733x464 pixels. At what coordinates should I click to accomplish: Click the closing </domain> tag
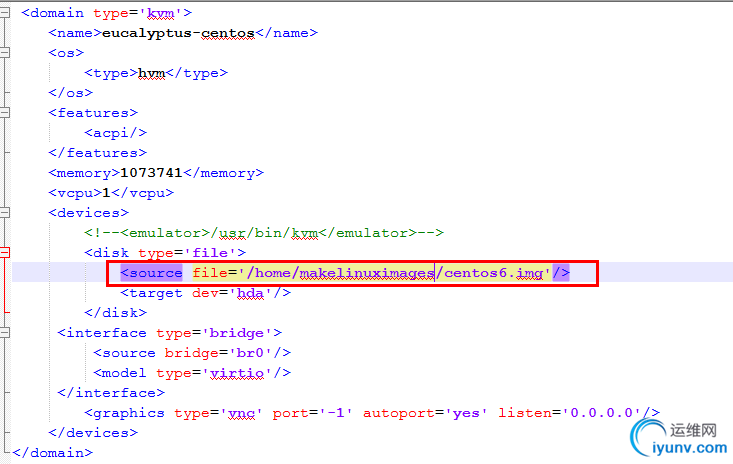[52, 453]
